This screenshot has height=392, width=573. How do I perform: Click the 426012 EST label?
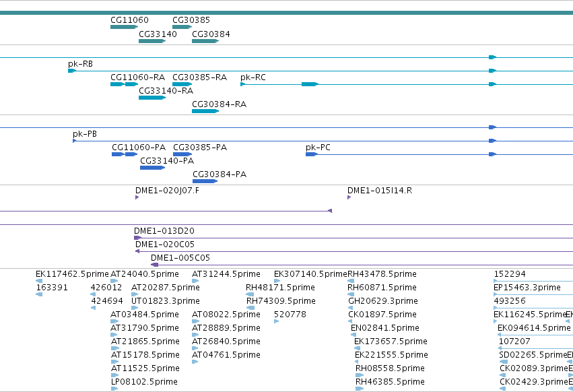click(x=106, y=288)
